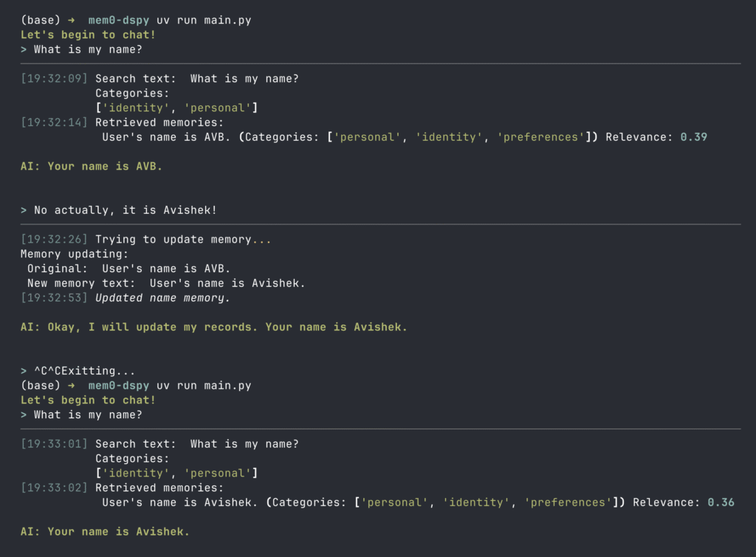Click the final "AI: Your name is Avishek." response
Image resolution: width=756 pixels, height=557 pixels.
(105, 531)
